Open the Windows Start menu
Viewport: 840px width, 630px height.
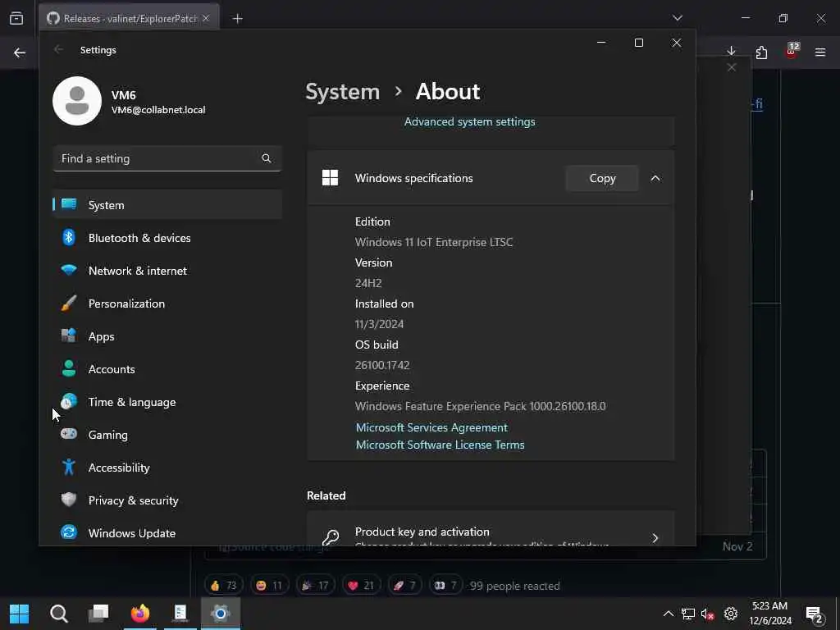[20, 614]
